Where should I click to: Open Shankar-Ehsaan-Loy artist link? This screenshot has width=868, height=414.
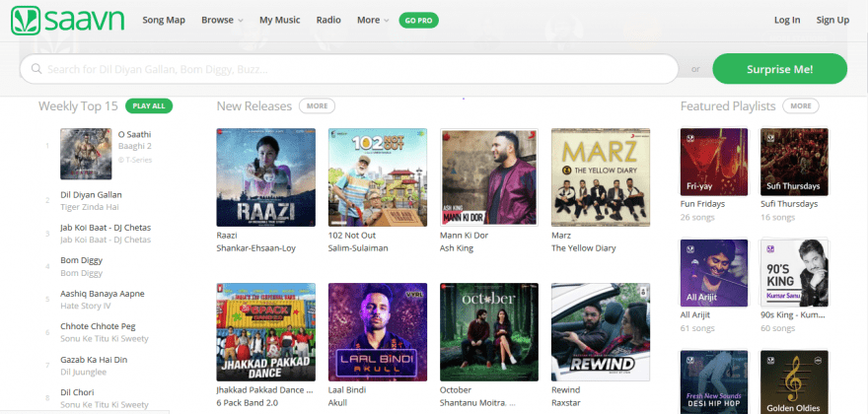pos(255,248)
